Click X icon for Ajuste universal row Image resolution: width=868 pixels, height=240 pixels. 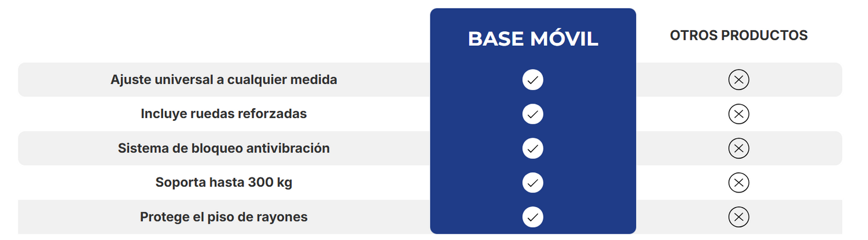(x=738, y=79)
